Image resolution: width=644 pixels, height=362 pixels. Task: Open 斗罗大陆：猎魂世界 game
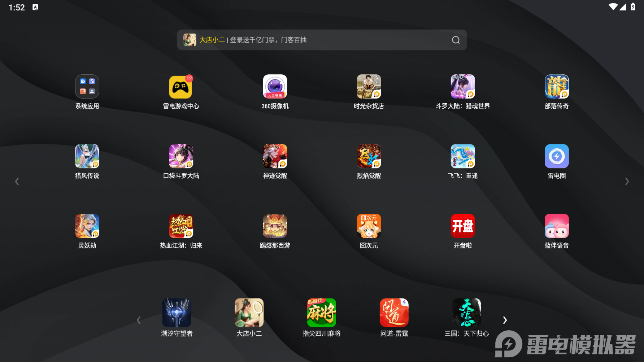462,87
